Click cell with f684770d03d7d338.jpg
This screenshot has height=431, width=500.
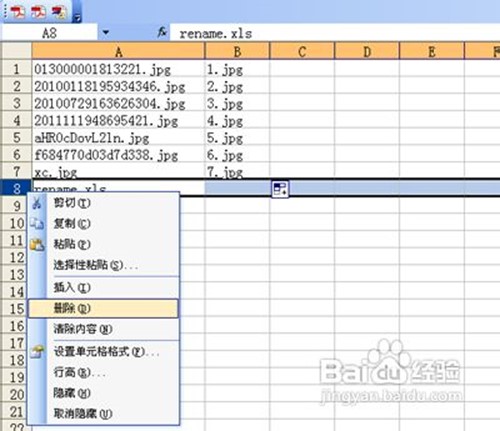tap(118, 155)
